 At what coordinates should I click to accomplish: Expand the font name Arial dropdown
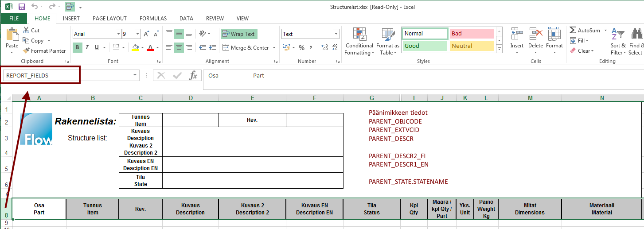click(118, 34)
